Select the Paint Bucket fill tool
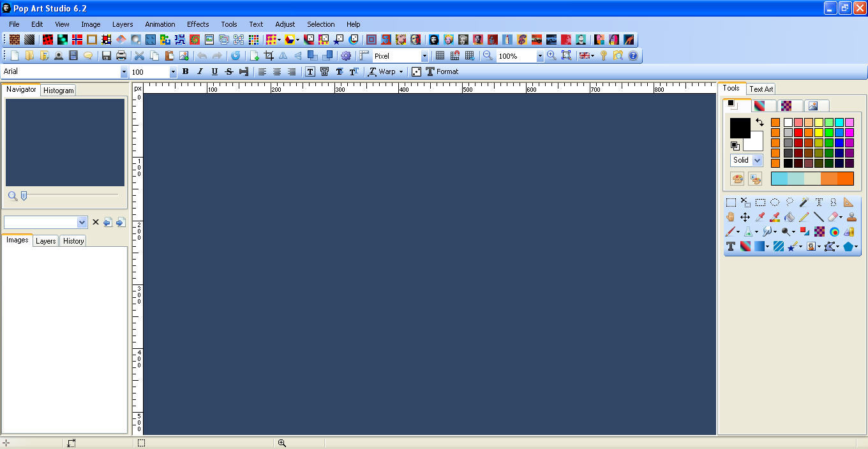The width and height of the screenshot is (868, 449). point(789,217)
